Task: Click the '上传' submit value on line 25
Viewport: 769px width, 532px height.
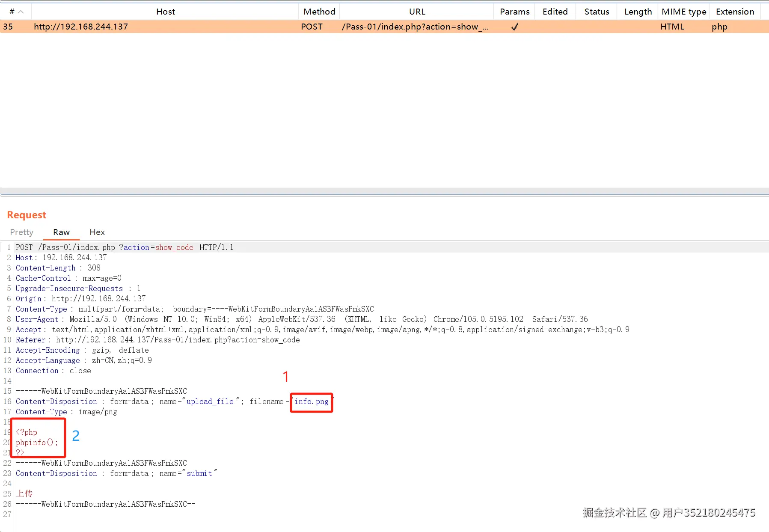Action: point(24,493)
